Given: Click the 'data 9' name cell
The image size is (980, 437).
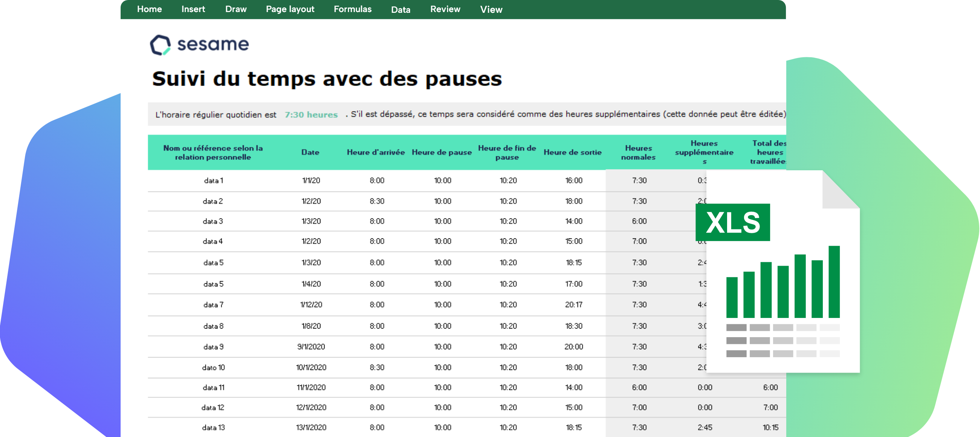Looking at the screenshot, I should 213,347.
